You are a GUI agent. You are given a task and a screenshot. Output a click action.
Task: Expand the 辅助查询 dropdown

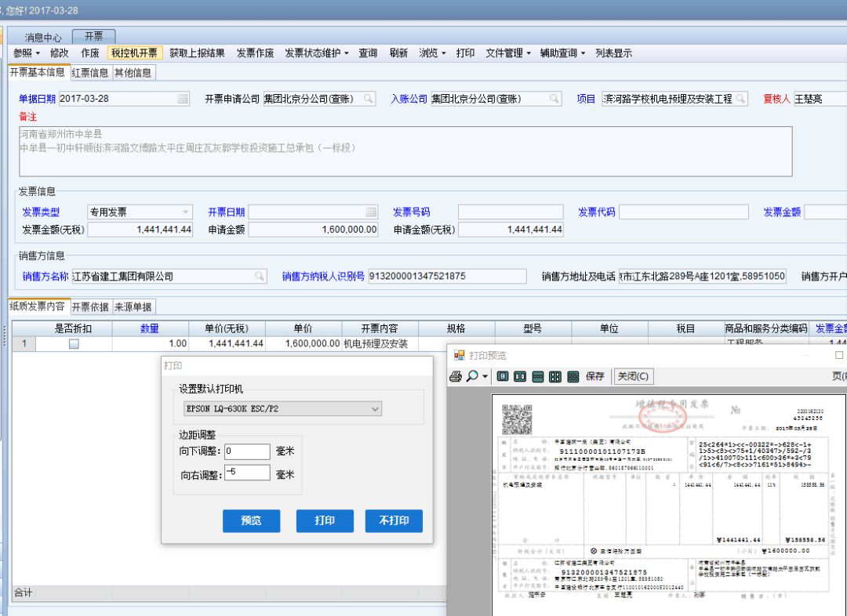click(x=563, y=53)
